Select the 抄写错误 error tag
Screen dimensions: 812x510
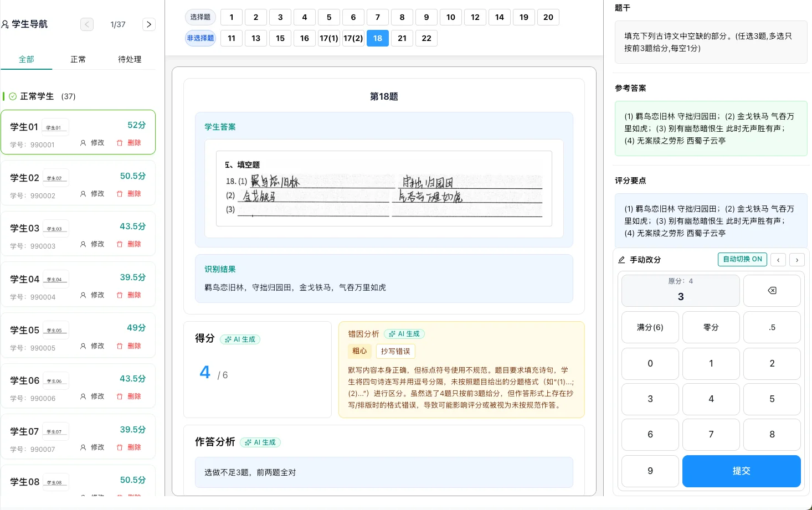point(395,351)
